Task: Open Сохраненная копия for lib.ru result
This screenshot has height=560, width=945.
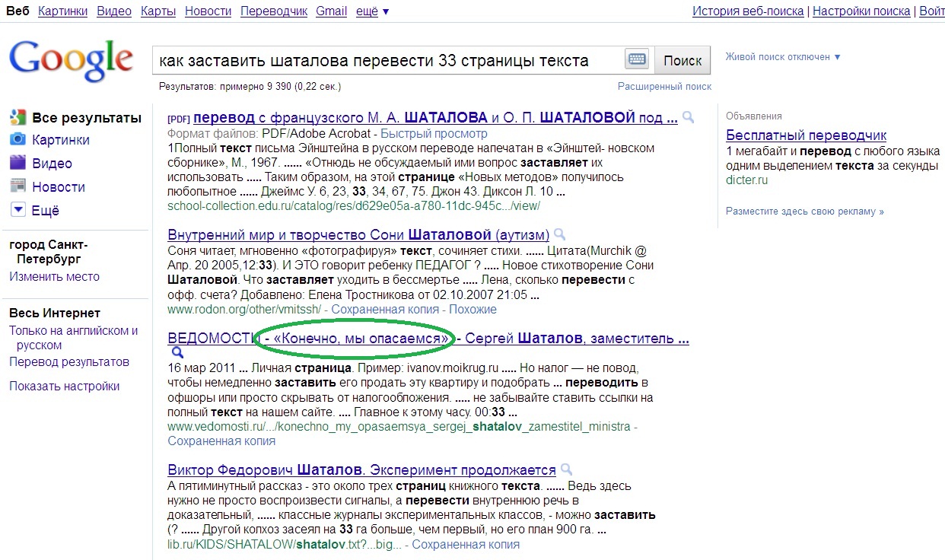Action: click(x=466, y=545)
